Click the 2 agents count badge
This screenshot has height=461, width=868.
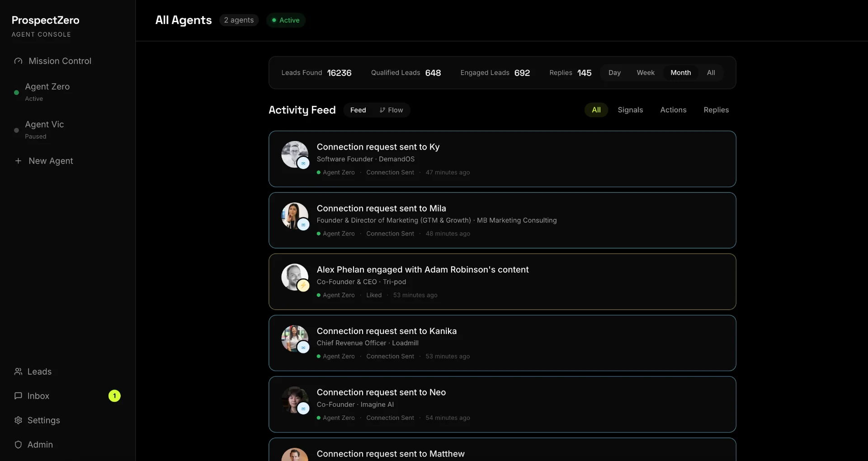239,20
